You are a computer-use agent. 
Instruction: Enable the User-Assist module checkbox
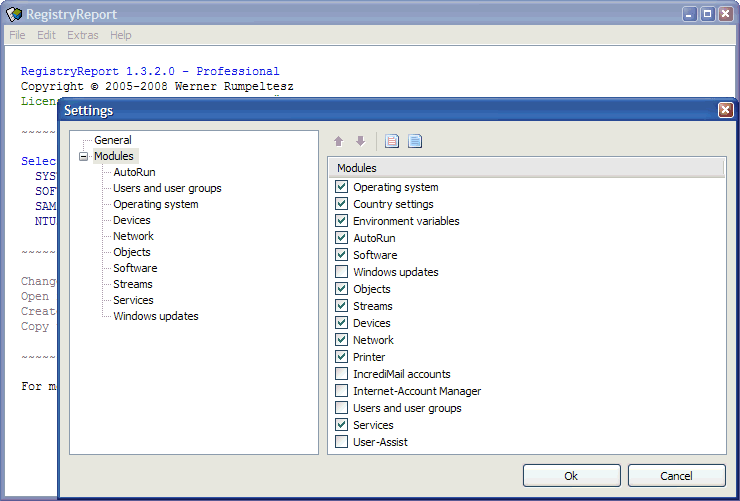342,442
